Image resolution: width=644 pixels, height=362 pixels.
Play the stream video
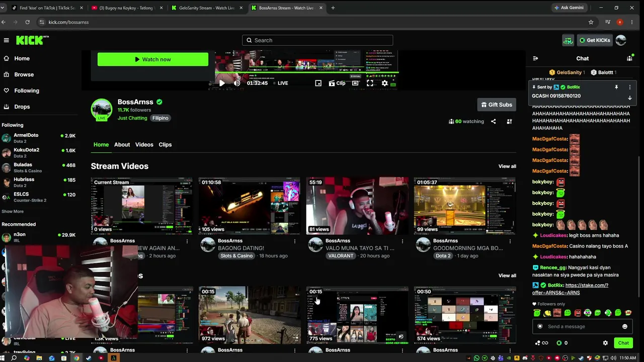[221, 83]
